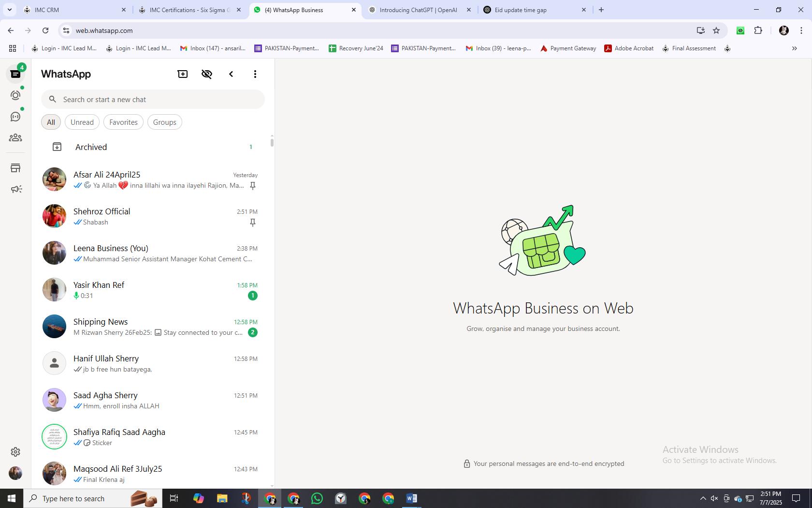Open WhatsApp three-dot menu
Image resolution: width=812 pixels, height=508 pixels.
coord(255,74)
